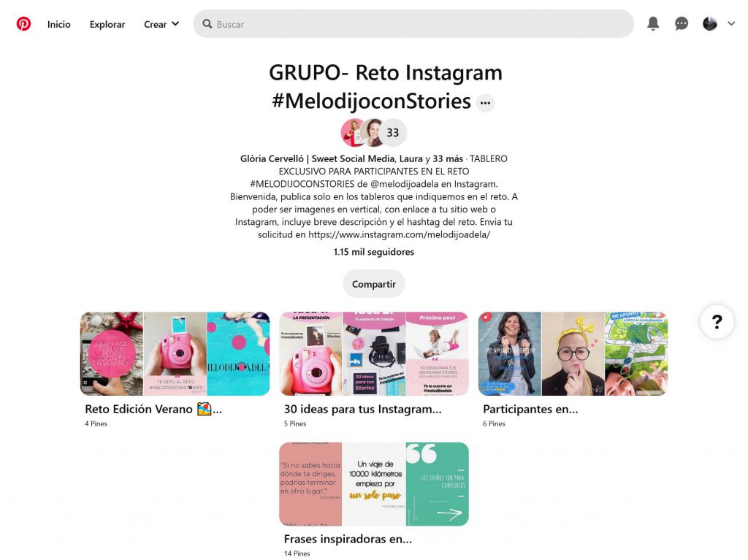Expand the account menu chevron
This screenshot has height=560, width=748.
coord(731,23)
